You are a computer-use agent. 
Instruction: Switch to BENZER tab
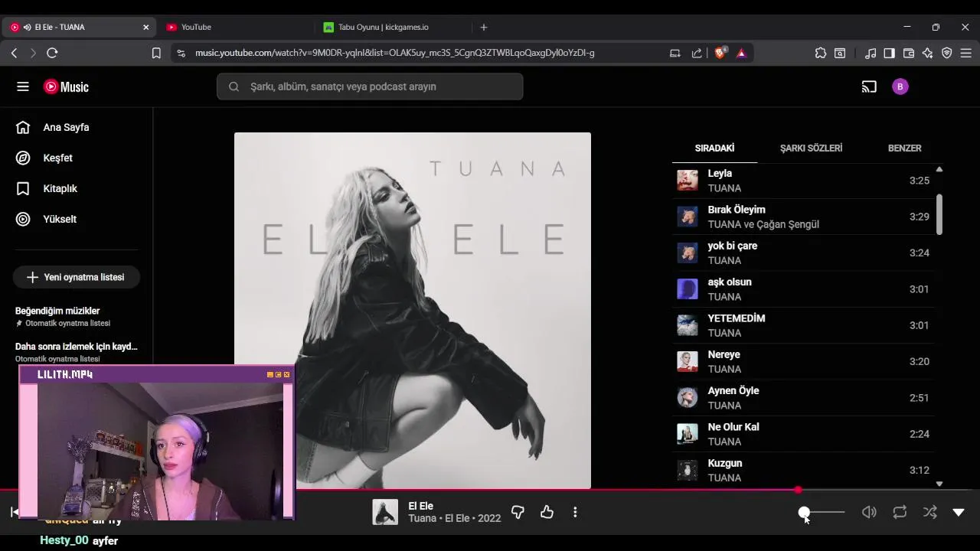click(904, 148)
